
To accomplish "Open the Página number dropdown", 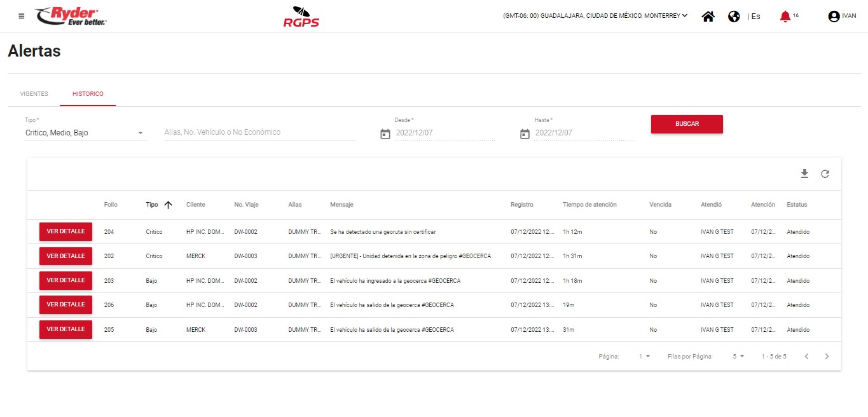I will click(x=645, y=357).
